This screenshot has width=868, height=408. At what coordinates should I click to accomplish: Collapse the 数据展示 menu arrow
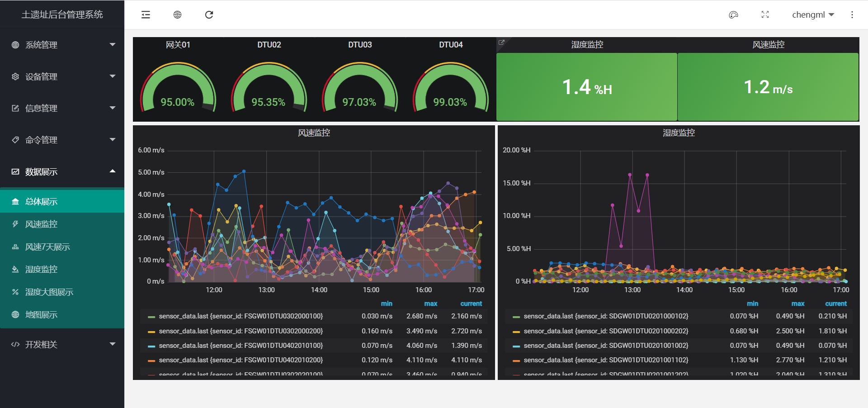pos(113,171)
